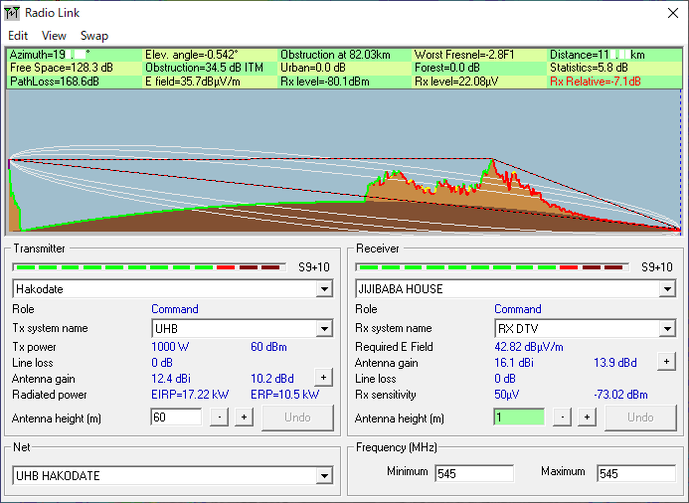Increase the receiver antenna height
Viewport: 689px width, 503px height.
pyautogui.click(x=587, y=417)
